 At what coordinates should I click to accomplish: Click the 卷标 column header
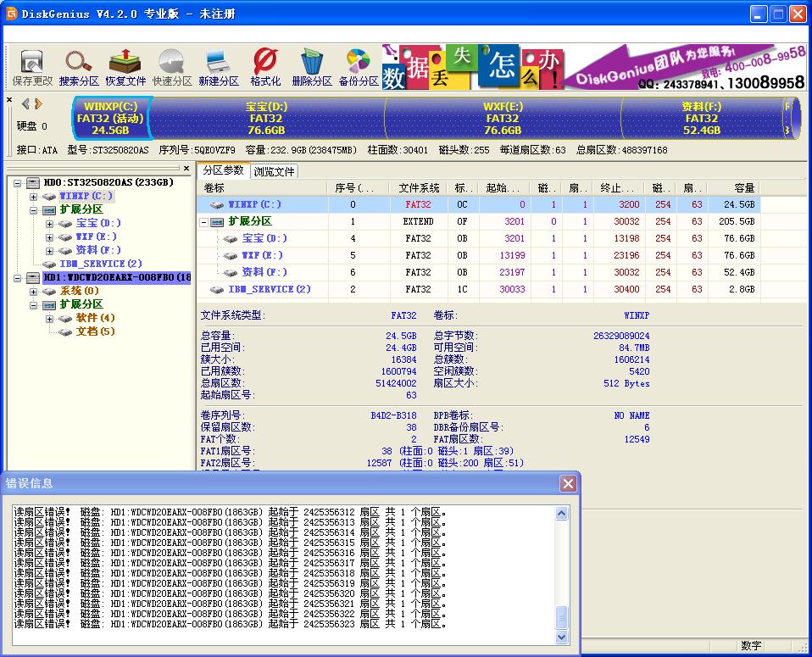(262, 187)
